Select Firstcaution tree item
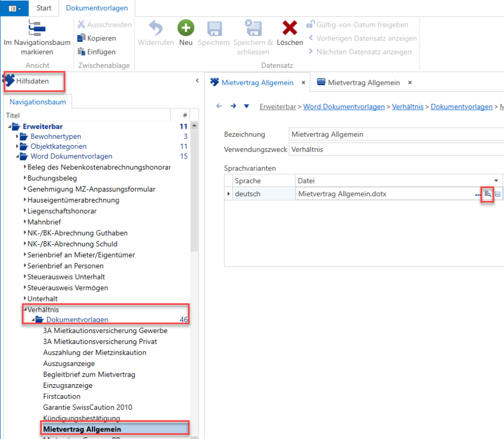This screenshot has width=504, height=439. tap(62, 396)
